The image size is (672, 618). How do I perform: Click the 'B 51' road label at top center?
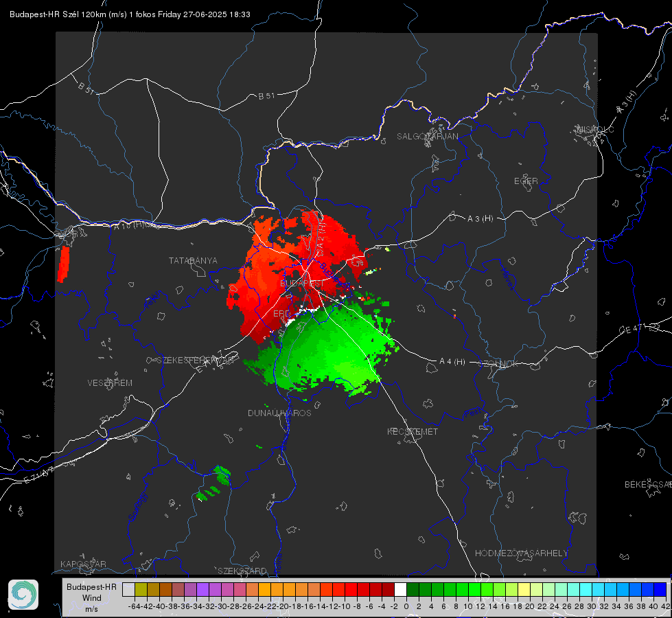click(x=266, y=96)
